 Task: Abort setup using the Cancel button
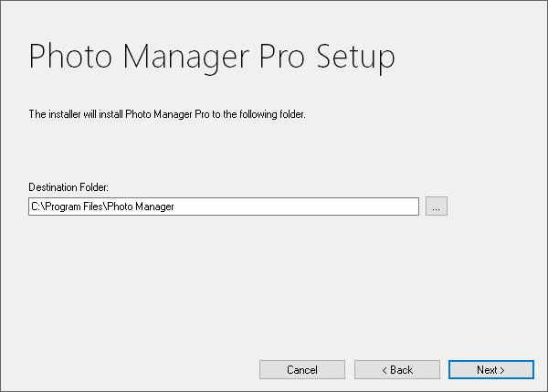click(x=302, y=370)
